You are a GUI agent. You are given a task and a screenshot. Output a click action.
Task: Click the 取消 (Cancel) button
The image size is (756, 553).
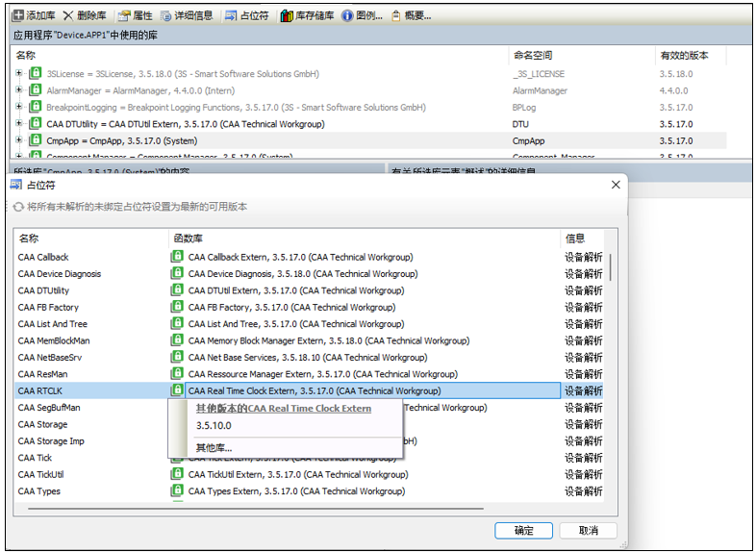coord(588,530)
